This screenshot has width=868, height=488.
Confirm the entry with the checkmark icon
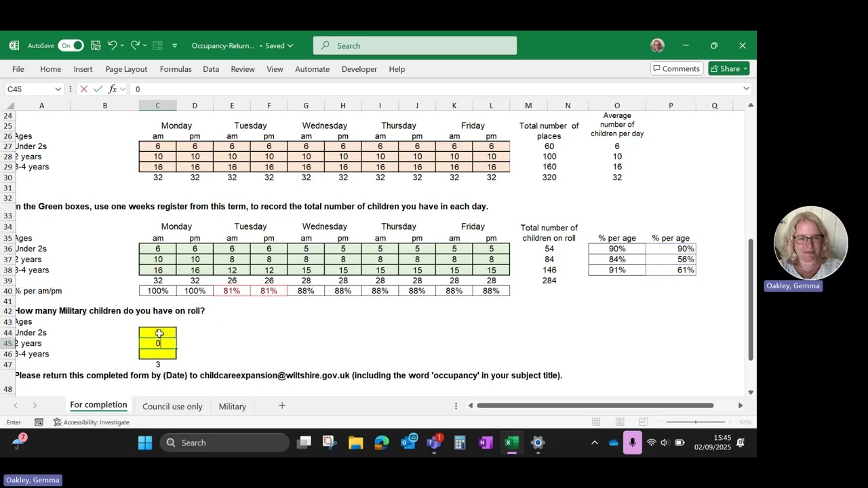[98, 89]
